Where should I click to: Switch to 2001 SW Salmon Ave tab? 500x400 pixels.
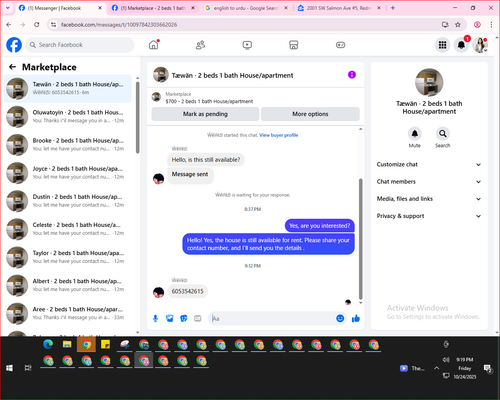[x=339, y=8]
